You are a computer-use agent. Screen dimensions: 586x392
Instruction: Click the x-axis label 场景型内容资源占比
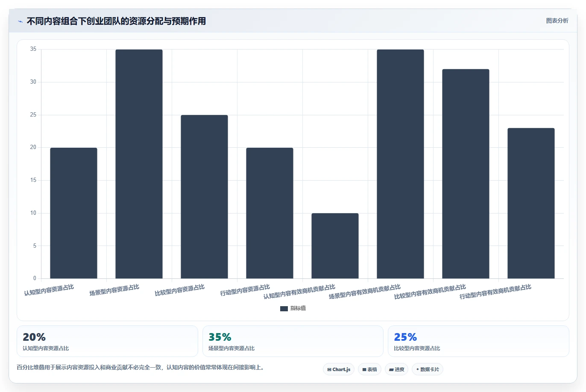click(x=114, y=290)
